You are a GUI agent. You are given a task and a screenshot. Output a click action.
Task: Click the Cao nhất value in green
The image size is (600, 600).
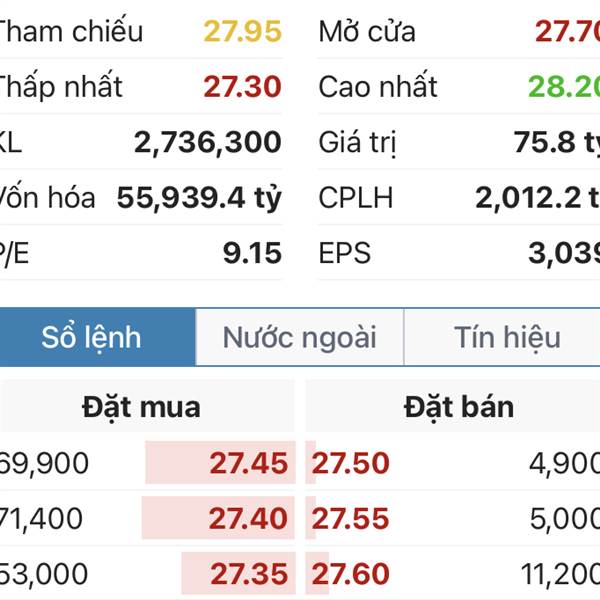click(564, 86)
